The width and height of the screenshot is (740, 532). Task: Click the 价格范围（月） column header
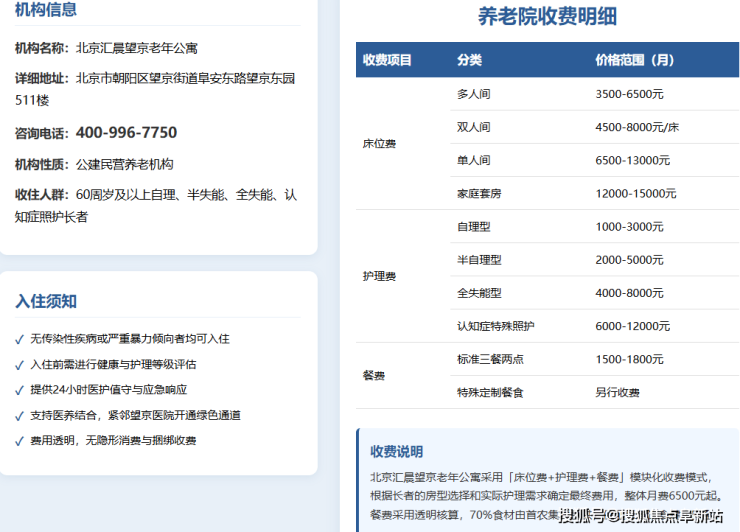coord(634,60)
